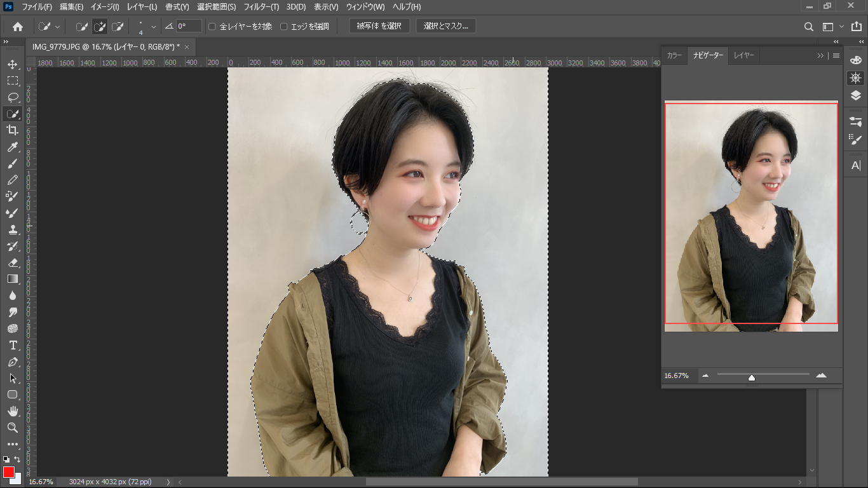Open the Navigator panel options menu
This screenshot has height=488, width=868.
(836, 56)
